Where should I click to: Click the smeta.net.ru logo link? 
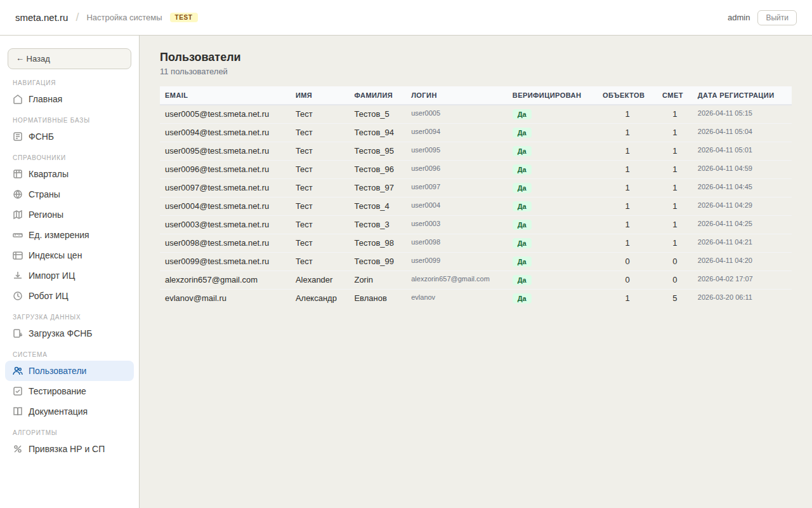(x=41, y=18)
